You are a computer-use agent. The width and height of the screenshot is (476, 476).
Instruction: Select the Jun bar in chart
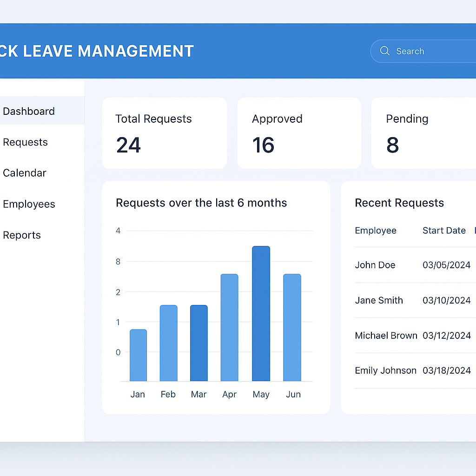point(292,328)
